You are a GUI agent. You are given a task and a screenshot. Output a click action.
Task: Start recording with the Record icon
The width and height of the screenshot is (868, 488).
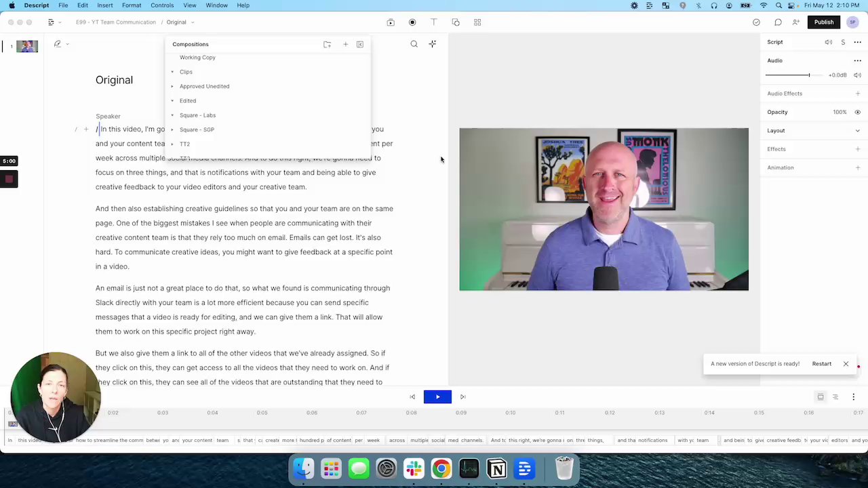coord(412,22)
